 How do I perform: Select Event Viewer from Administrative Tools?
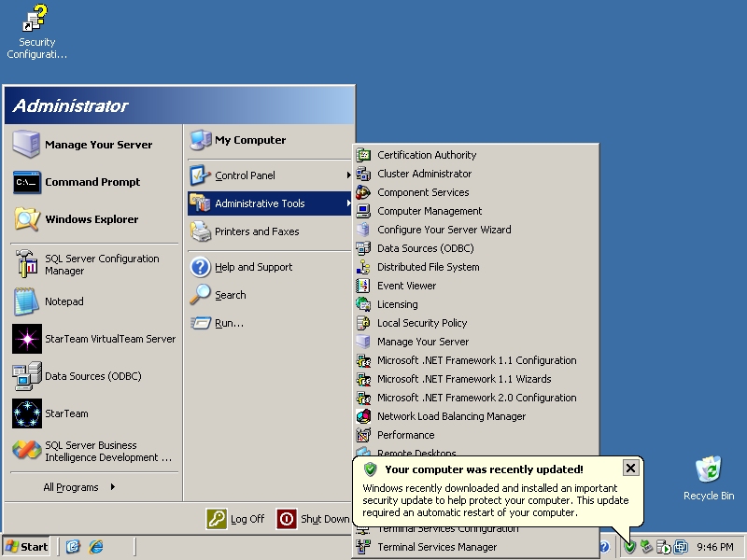[406, 286]
